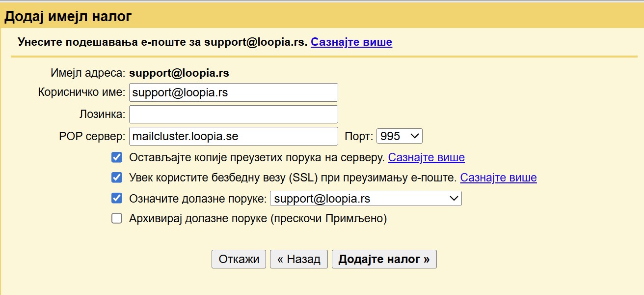
Task: Click inside the Лозинка password field
Action: click(x=233, y=114)
